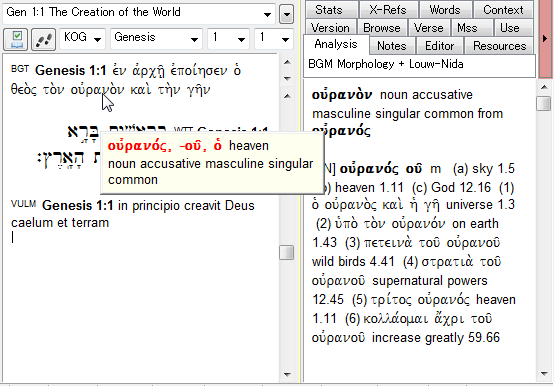Click the Bible version checklist icon button
Screen dimensions: 554x386
16,40
